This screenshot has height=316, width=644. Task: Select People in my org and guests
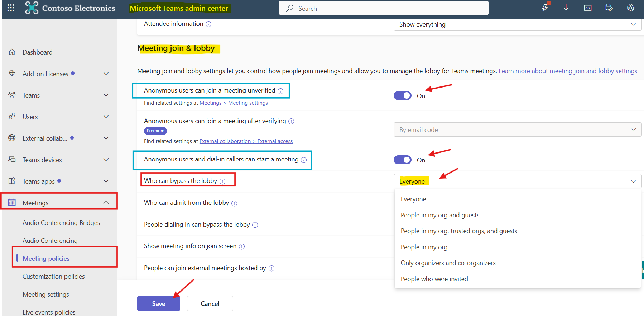coord(518,215)
